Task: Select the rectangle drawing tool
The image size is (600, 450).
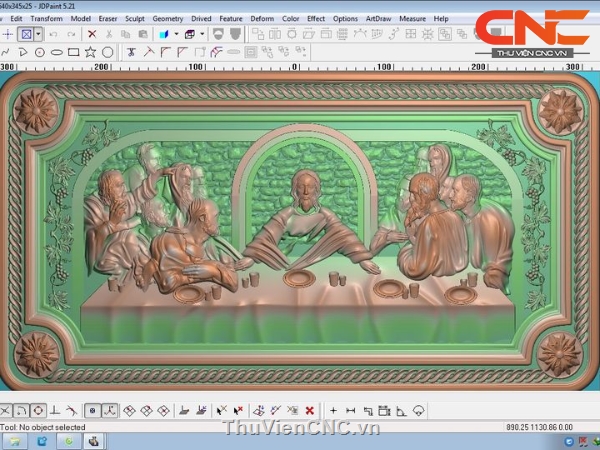Action: pyautogui.click(x=73, y=52)
